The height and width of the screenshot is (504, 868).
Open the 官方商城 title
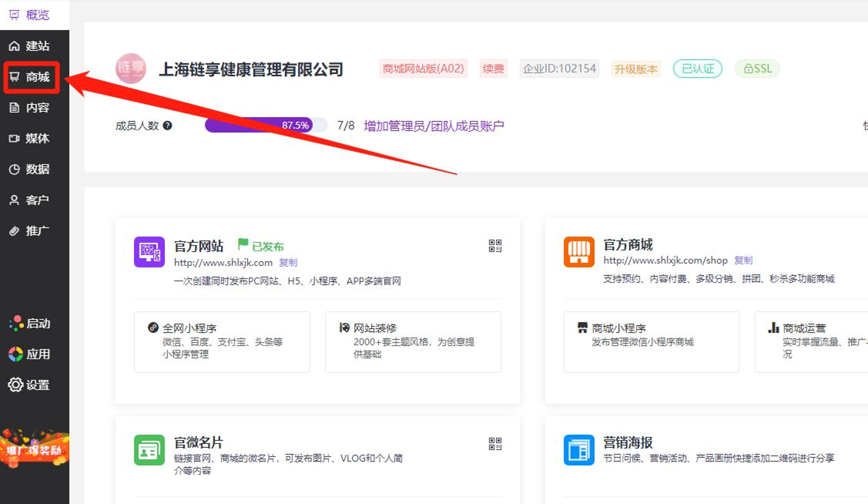pos(628,244)
